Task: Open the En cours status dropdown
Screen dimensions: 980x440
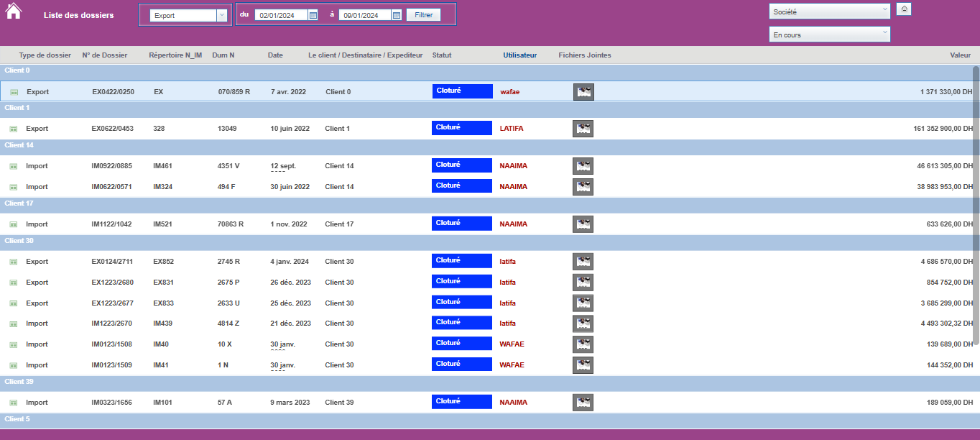Action: click(x=830, y=35)
